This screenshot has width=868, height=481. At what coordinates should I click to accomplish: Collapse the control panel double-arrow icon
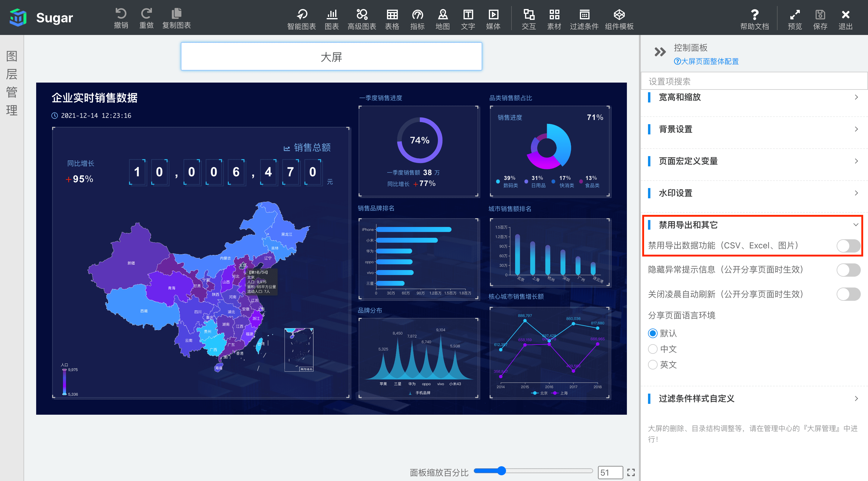coord(660,52)
